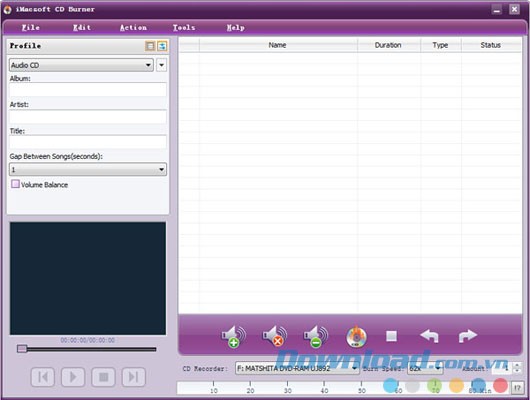Click the speaker icon with green minus
Screen dimensions: 530x400
point(316,336)
